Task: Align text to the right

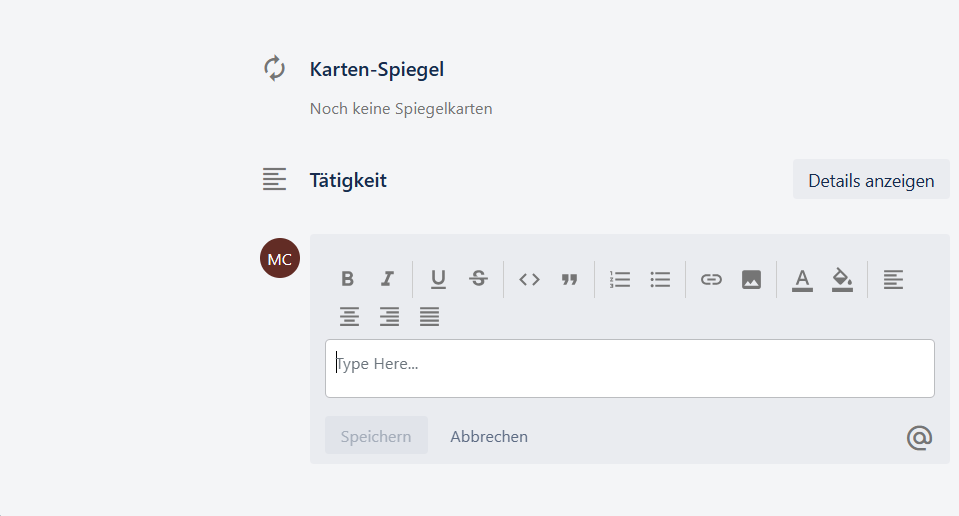Action: (x=389, y=317)
